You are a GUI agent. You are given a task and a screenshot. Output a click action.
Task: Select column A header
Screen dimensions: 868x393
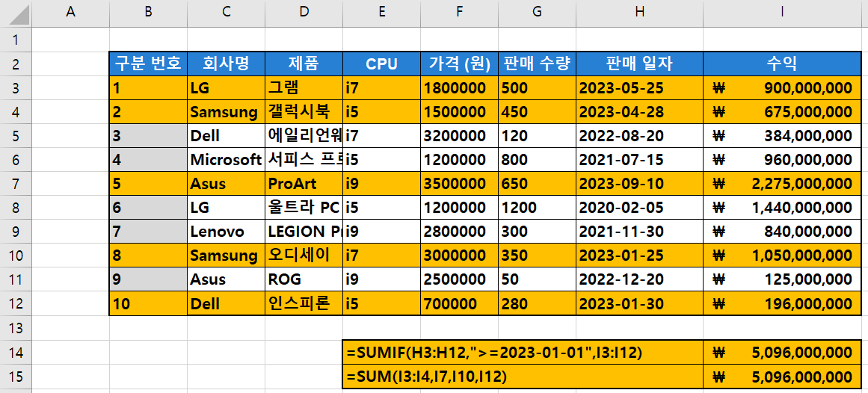point(70,13)
